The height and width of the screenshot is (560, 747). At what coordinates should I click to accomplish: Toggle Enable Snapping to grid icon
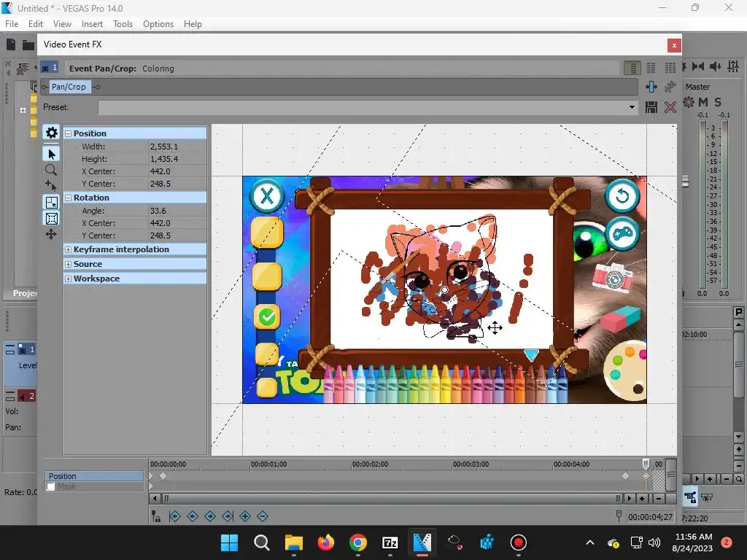[x=52, y=203]
